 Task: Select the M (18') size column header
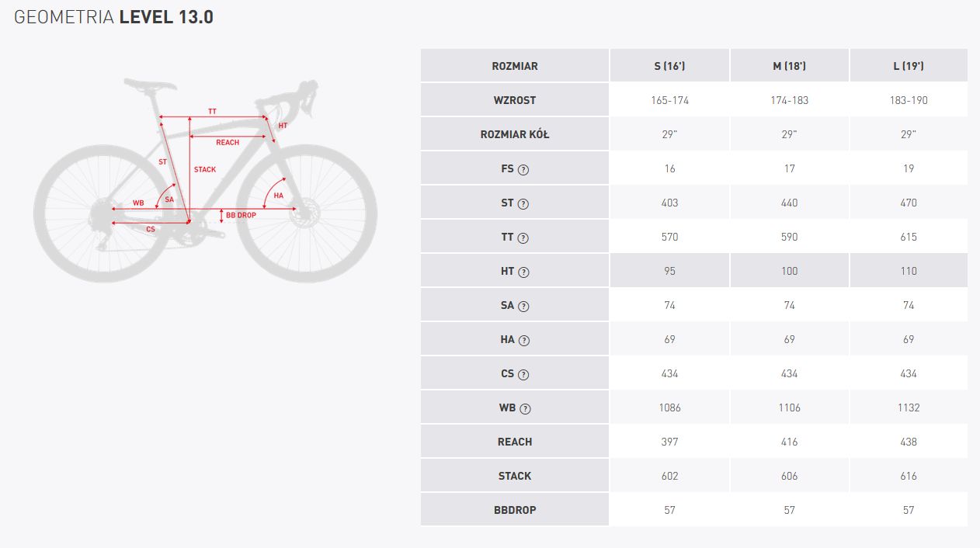789,66
